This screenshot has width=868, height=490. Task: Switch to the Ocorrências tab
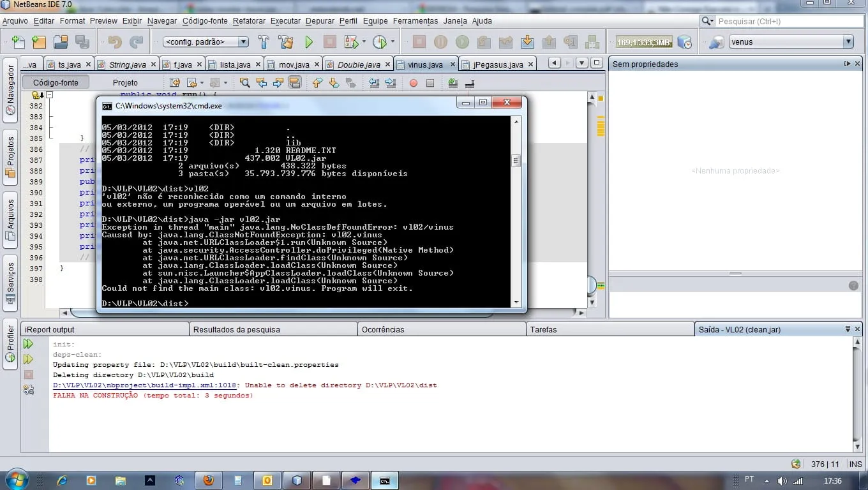442,329
